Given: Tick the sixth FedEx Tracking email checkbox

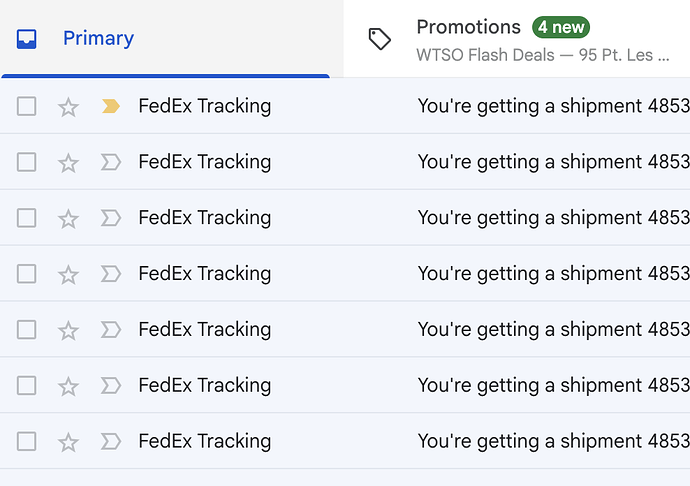Looking at the screenshot, I should (x=27, y=385).
